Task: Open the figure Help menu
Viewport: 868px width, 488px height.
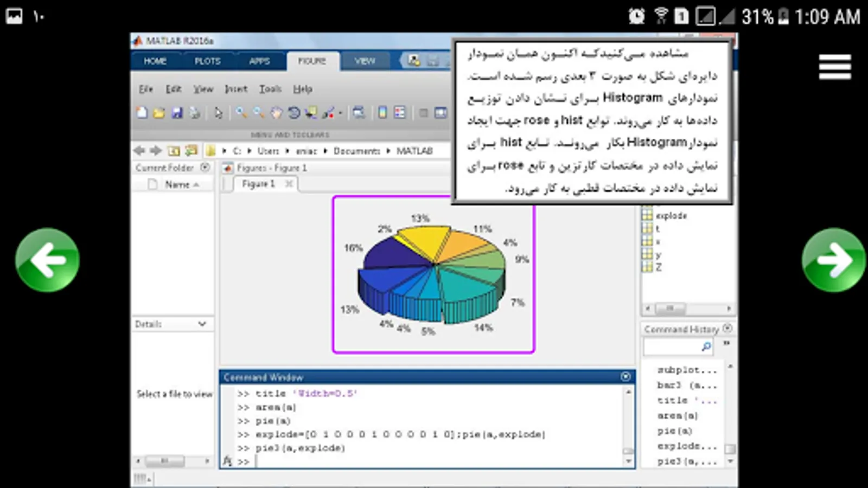Action: (303, 89)
